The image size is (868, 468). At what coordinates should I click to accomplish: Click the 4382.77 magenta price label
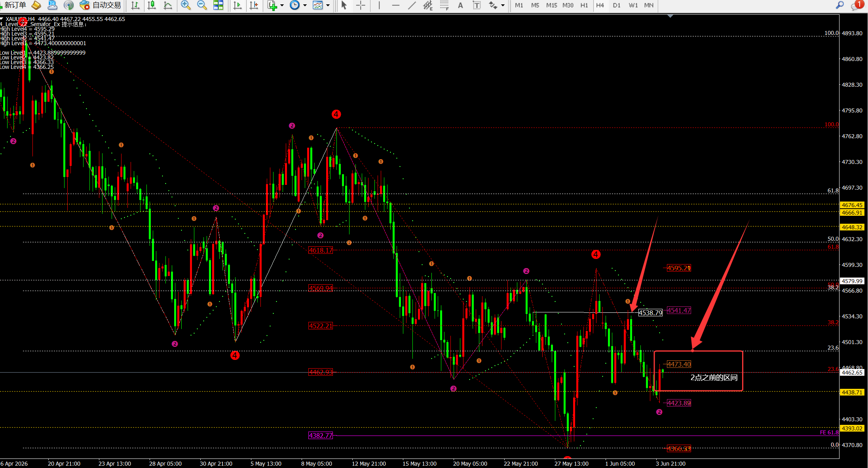tap(321, 436)
